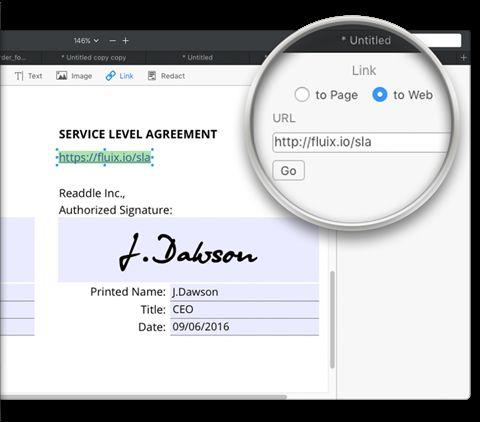Add a new tab with plus icon
Screen dimensions: 480x422
463,58
